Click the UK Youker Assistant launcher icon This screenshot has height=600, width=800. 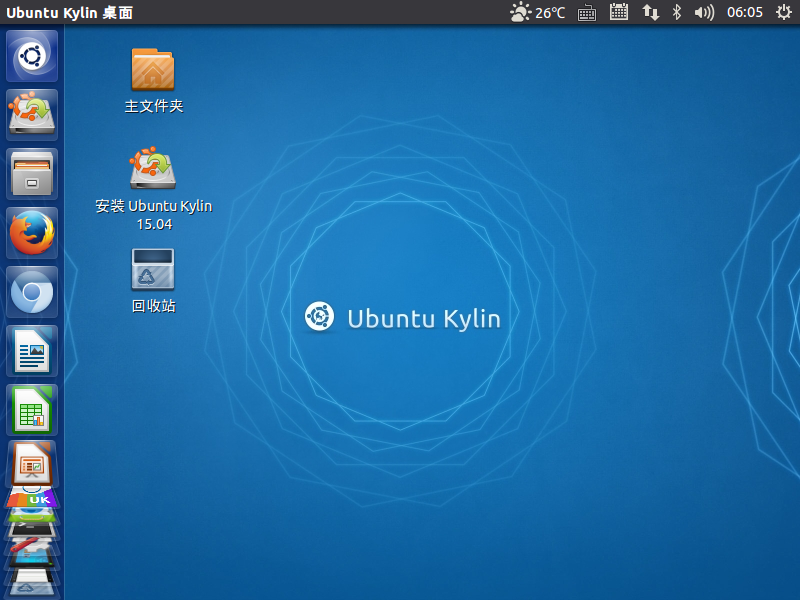[x=34, y=498]
